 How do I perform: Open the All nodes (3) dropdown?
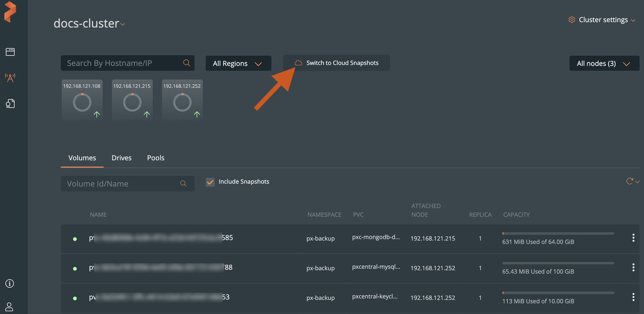[x=604, y=63]
